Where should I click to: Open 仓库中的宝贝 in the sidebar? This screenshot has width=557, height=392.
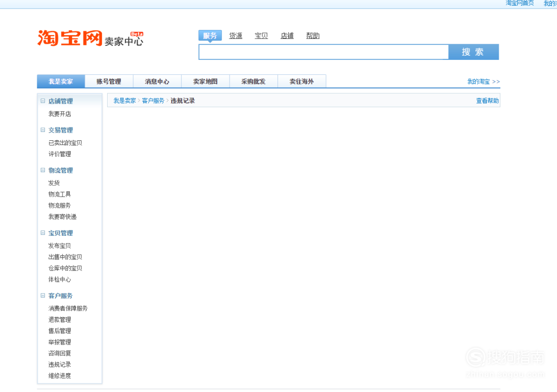(65, 268)
